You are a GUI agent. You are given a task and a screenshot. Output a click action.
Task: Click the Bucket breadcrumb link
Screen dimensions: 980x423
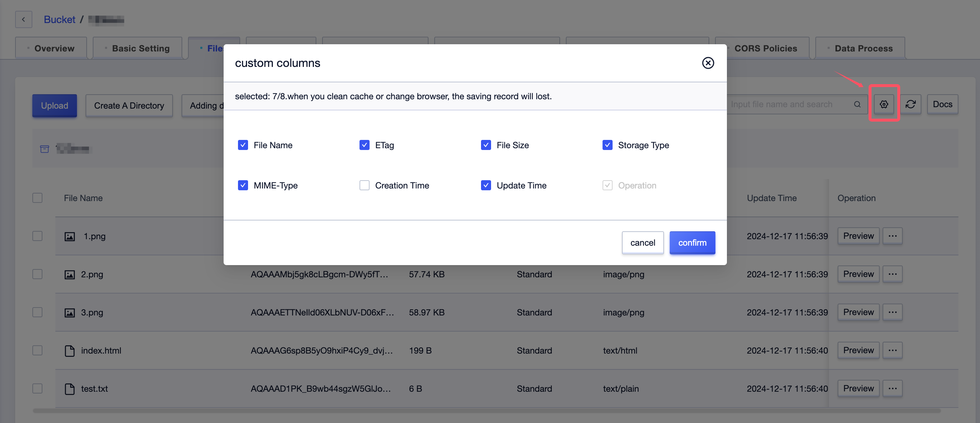[x=59, y=19]
